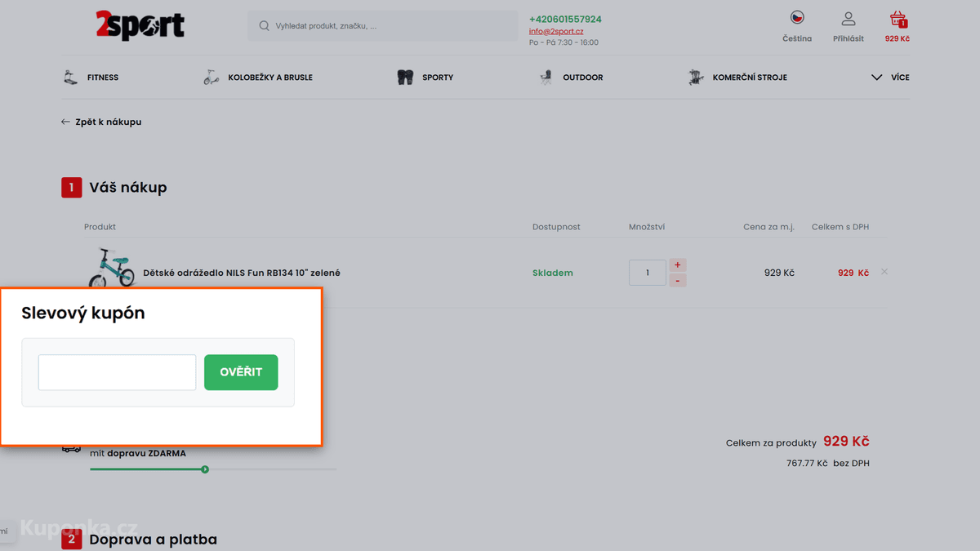Select the Czech flag language icon
Image resolution: width=980 pixels, height=551 pixels.
pos(797,17)
